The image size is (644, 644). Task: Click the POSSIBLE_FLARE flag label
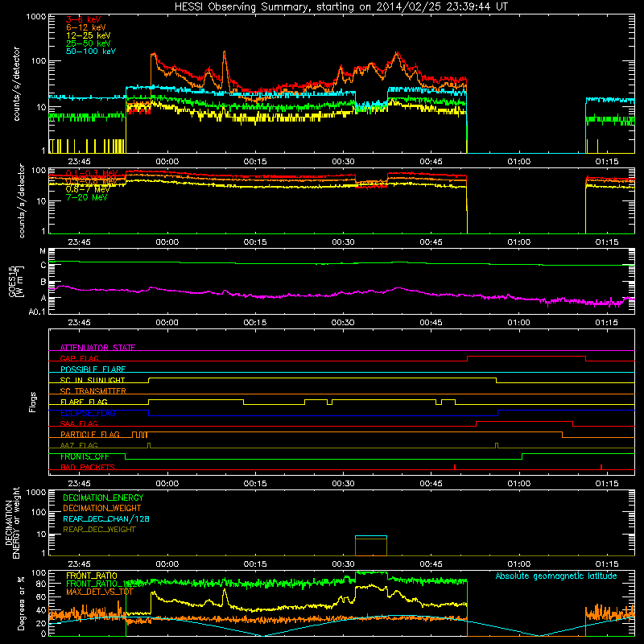point(93,369)
